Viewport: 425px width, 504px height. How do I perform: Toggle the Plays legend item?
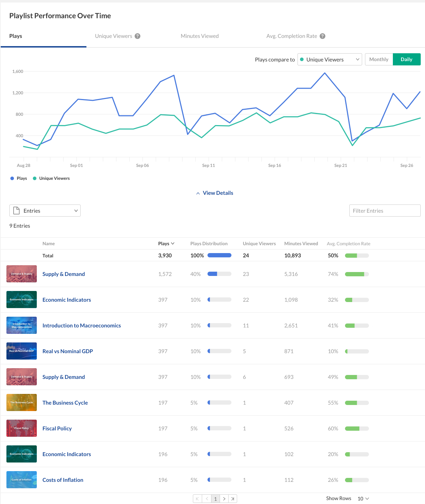point(19,178)
